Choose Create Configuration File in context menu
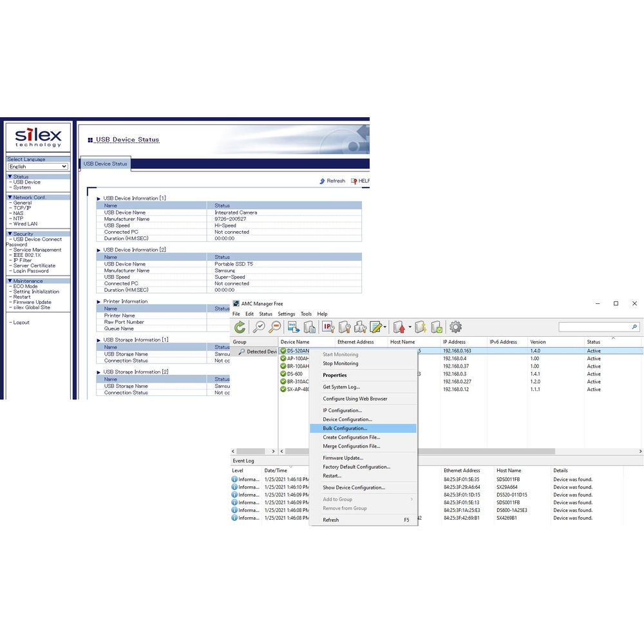Viewport: 644px width, 644px height. (x=363, y=437)
